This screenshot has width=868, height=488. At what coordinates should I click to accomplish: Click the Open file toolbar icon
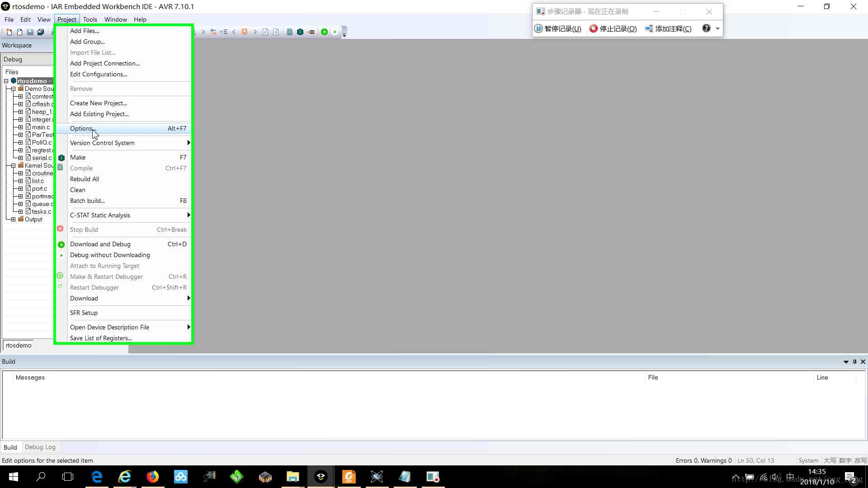[x=19, y=32]
